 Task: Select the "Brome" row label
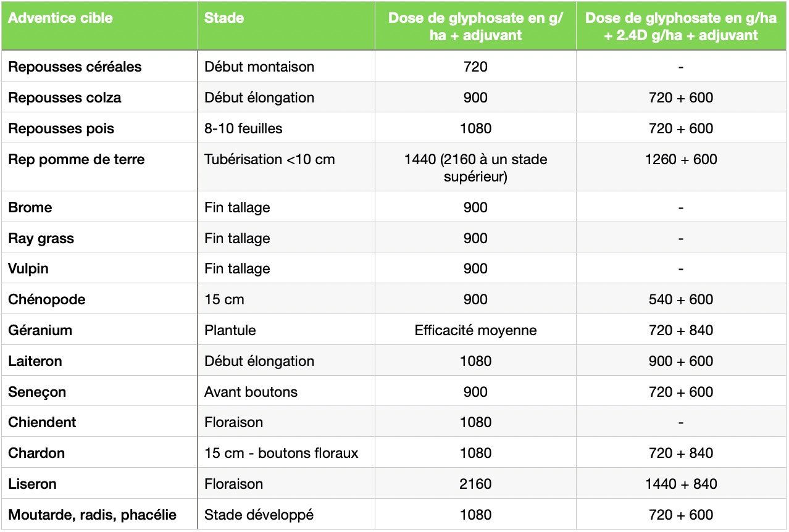click(x=30, y=207)
